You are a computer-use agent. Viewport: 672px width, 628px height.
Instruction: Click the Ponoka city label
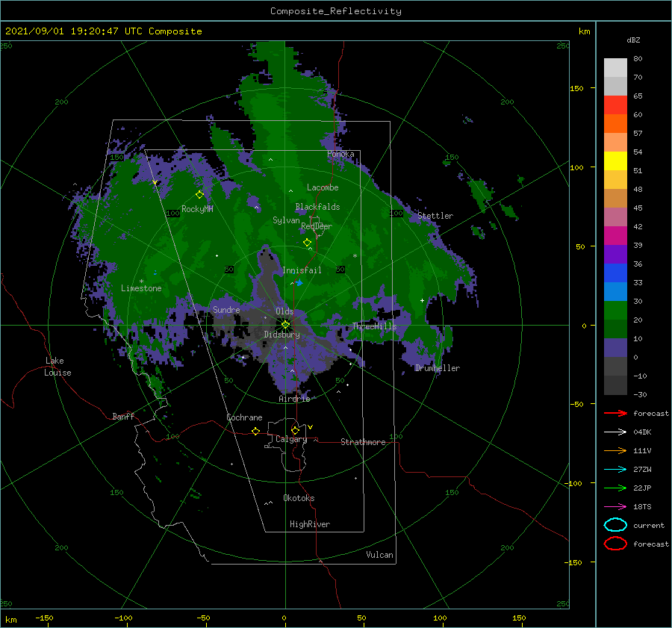(x=340, y=154)
